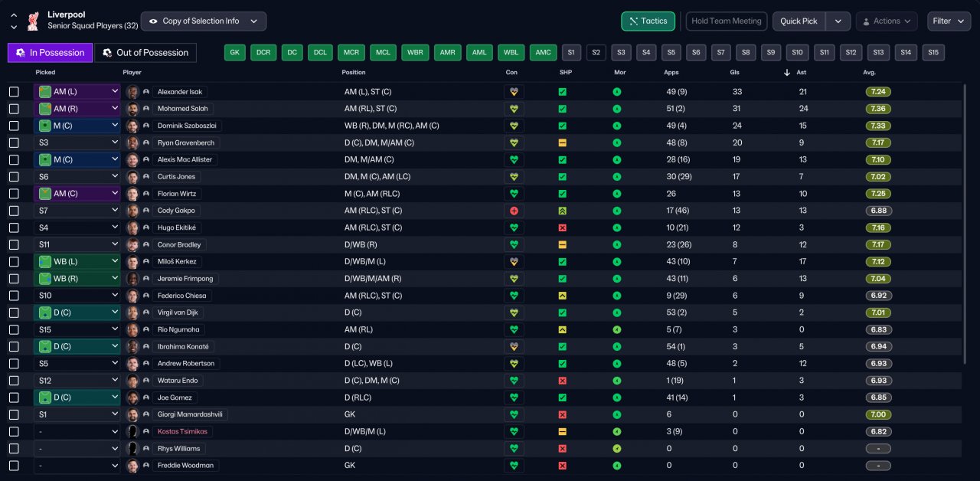Open the Tactics button
Screen dimensions: 980x481
648,21
